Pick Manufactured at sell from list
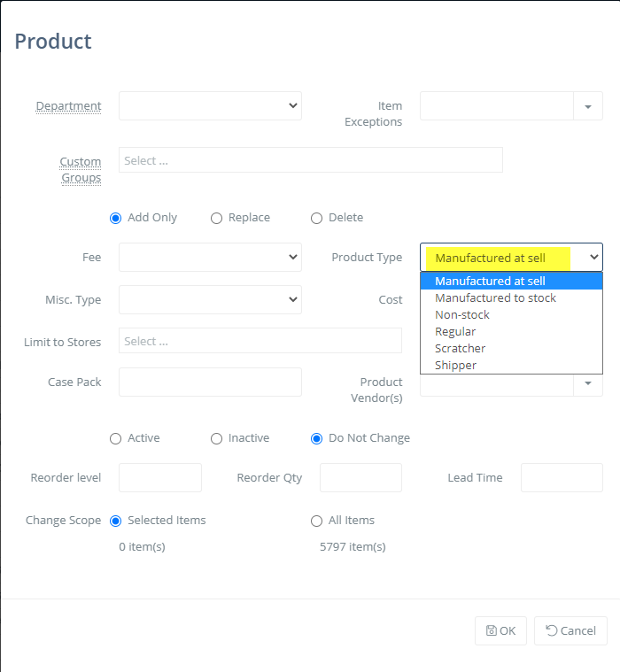The width and height of the screenshot is (620, 672). point(512,282)
